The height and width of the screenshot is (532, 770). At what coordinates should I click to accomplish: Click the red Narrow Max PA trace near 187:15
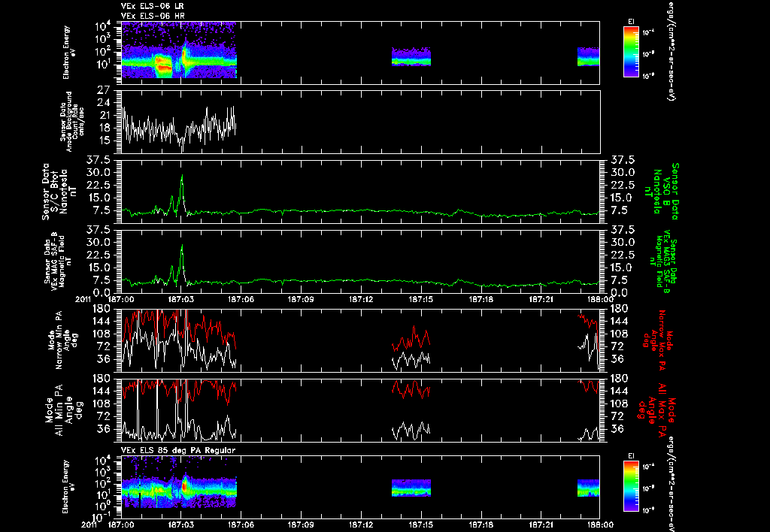coord(411,338)
